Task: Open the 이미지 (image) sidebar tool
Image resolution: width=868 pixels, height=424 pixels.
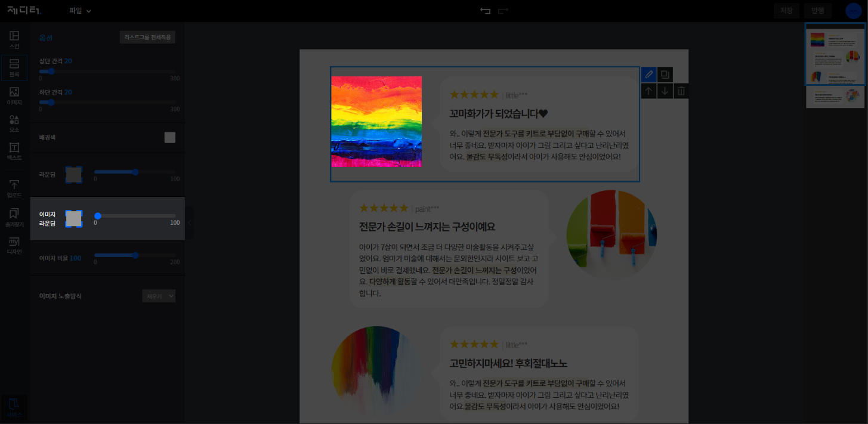Action: point(14,95)
